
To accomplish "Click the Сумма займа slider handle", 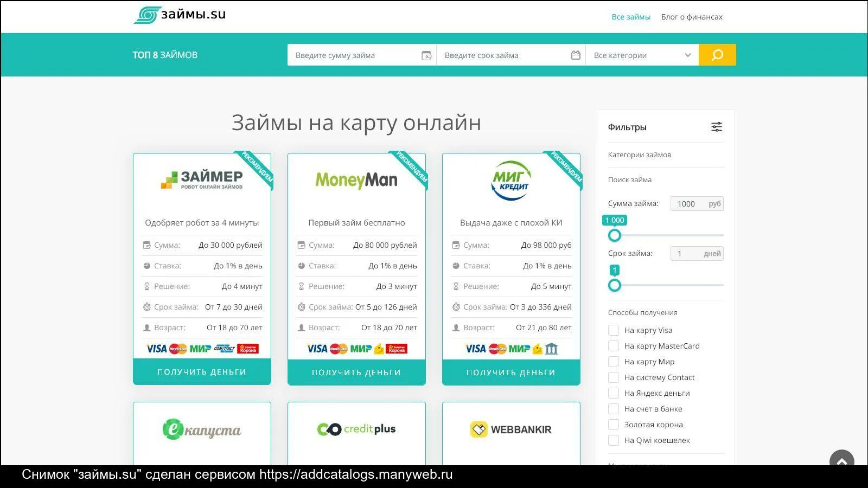I will 614,235.
